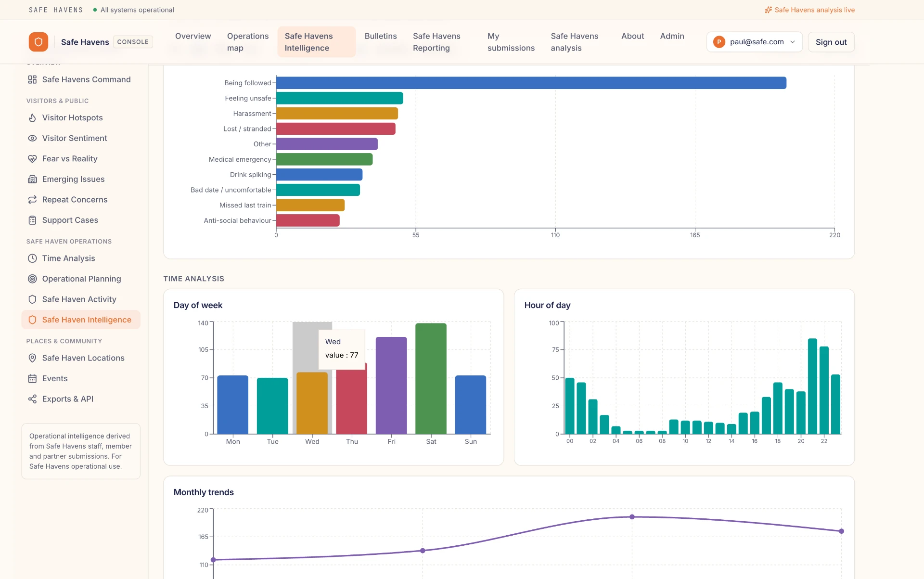Open Support Cases page
This screenshot has width=924, height=579.
click(x=81, y=220)
